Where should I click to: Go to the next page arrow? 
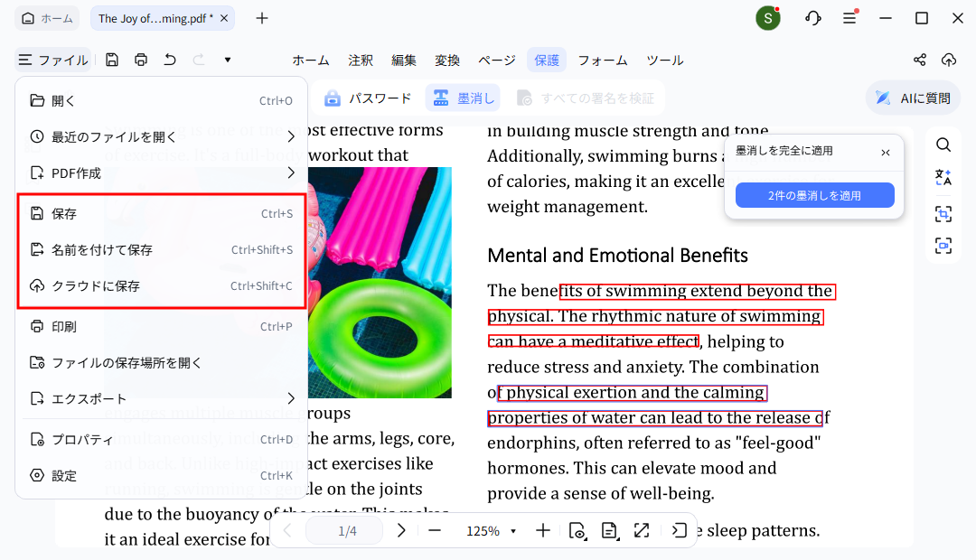[401, 531]
